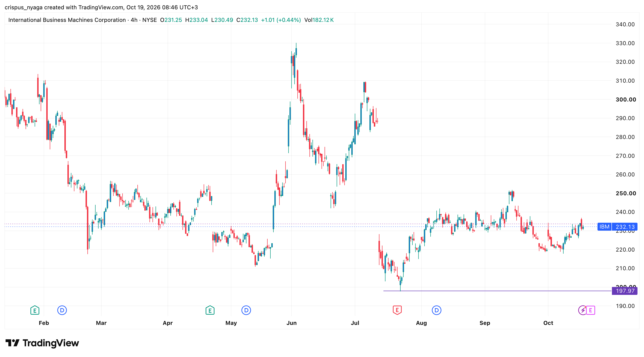
Task: Click the bold 300.00 price axis label
Action: pyautogui.click(x=626, y=100)
